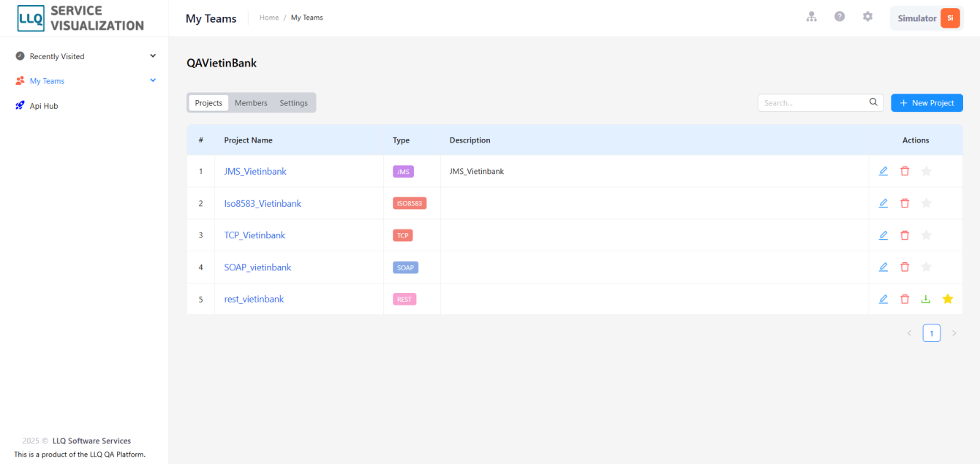Favorite the Iso8583_Vietinbank project star

pyautogui.click(x=927, y=203)
